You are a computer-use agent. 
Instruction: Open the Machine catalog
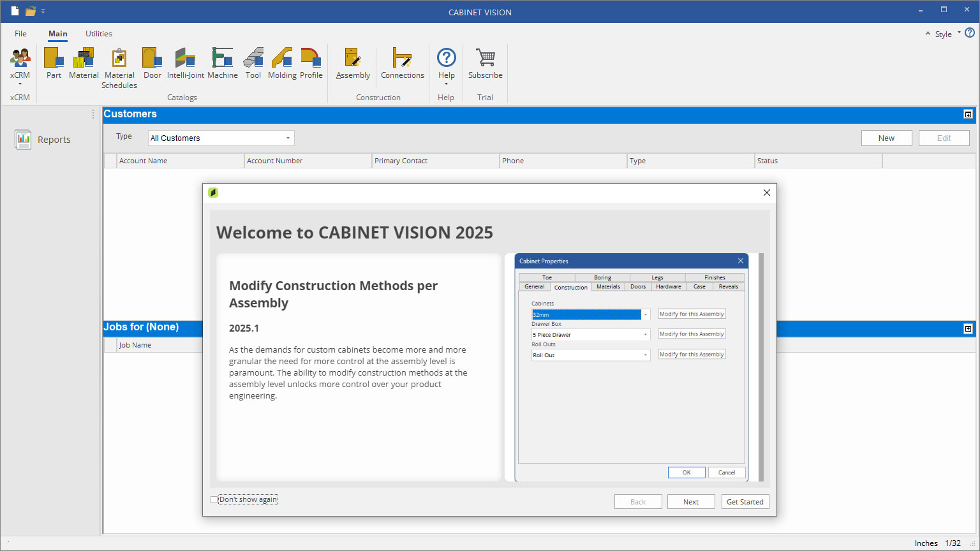pos(222,62)
